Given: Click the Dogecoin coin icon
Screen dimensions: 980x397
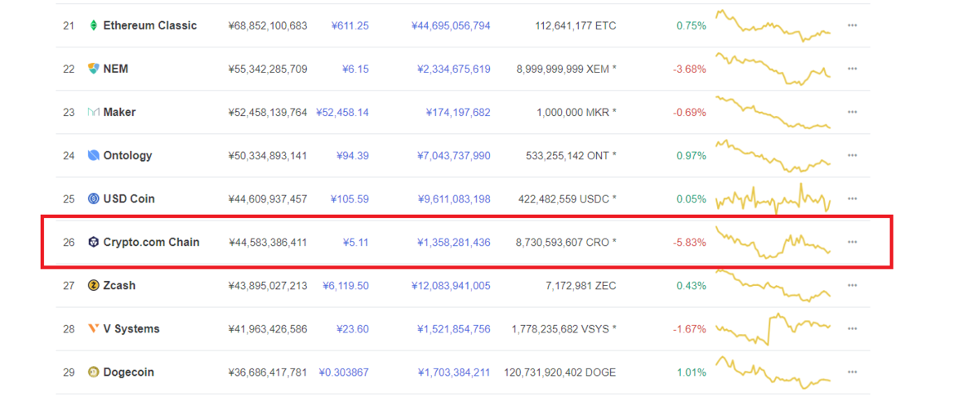Looking at the screenshot, I should (x=93, y=372).
